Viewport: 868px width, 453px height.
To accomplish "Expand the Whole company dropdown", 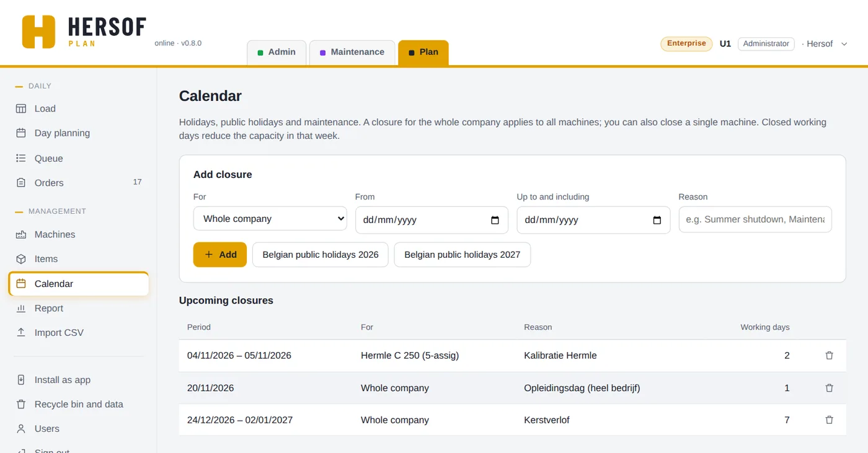I will 270,219.
